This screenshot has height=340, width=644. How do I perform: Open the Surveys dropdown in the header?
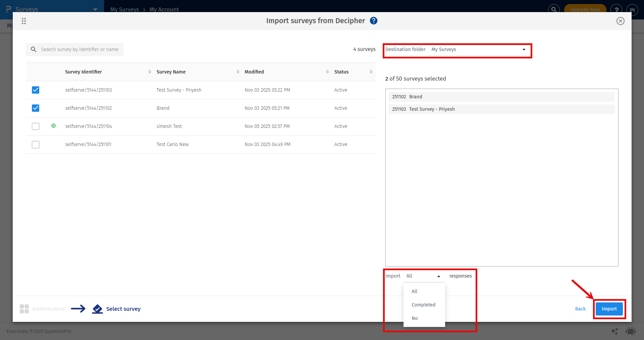point(95,9)
